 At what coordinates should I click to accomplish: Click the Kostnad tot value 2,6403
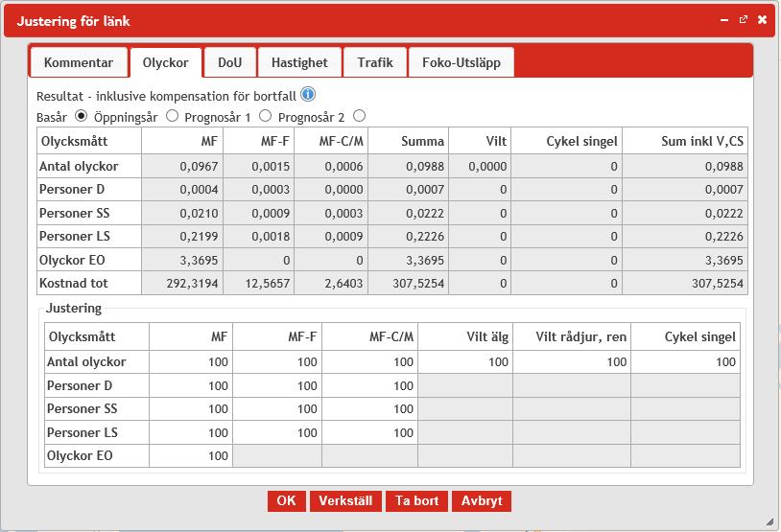click(343, 283)
